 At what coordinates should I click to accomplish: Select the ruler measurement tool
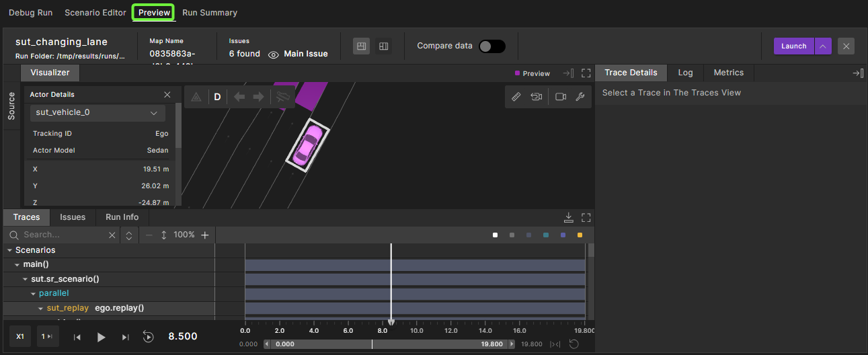click(516, 97)
